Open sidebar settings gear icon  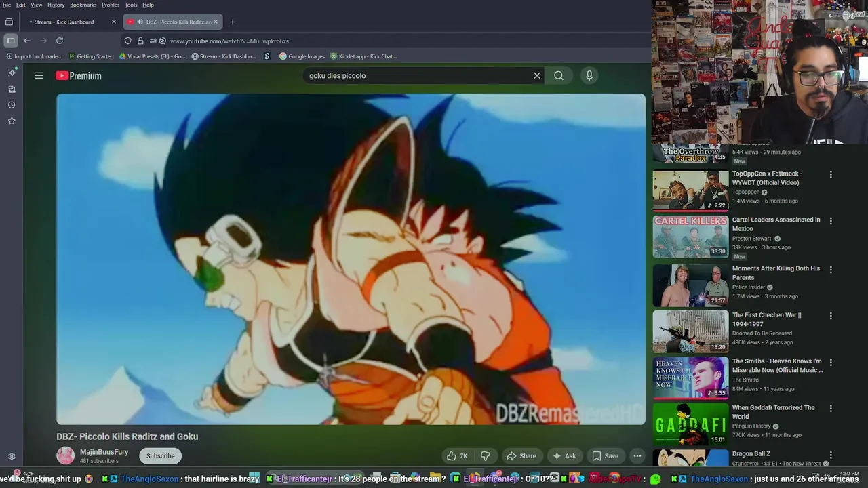(x=12, y=457)
